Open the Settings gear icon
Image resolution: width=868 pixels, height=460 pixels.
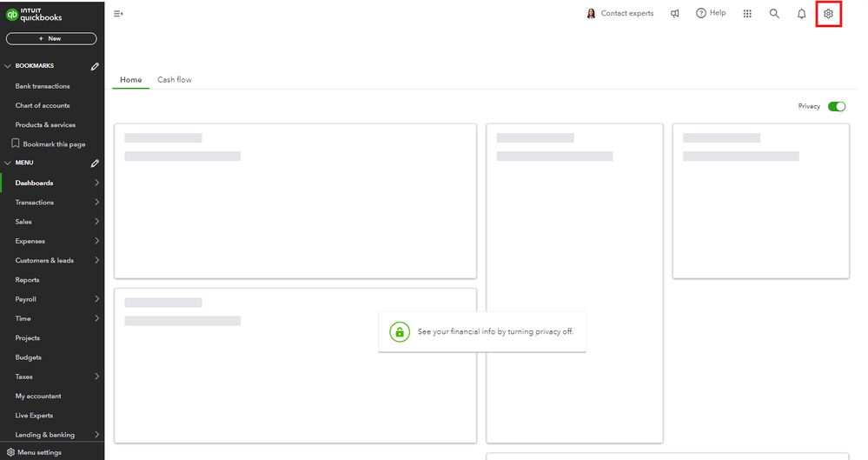(x=828, y=14)
